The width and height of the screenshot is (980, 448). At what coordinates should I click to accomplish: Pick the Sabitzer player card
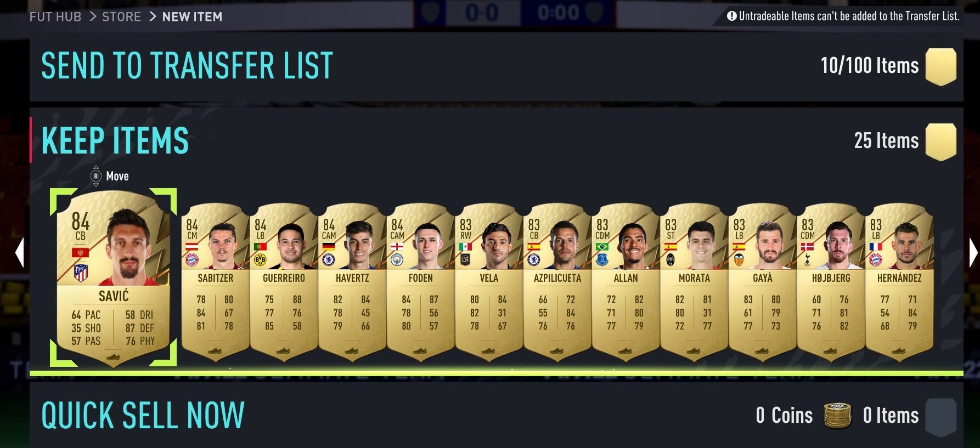coord(215,282)
